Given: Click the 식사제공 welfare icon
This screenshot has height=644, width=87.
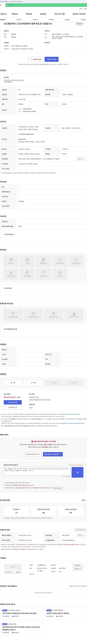Looking at the screenshot, I should (x=60, y=274).
